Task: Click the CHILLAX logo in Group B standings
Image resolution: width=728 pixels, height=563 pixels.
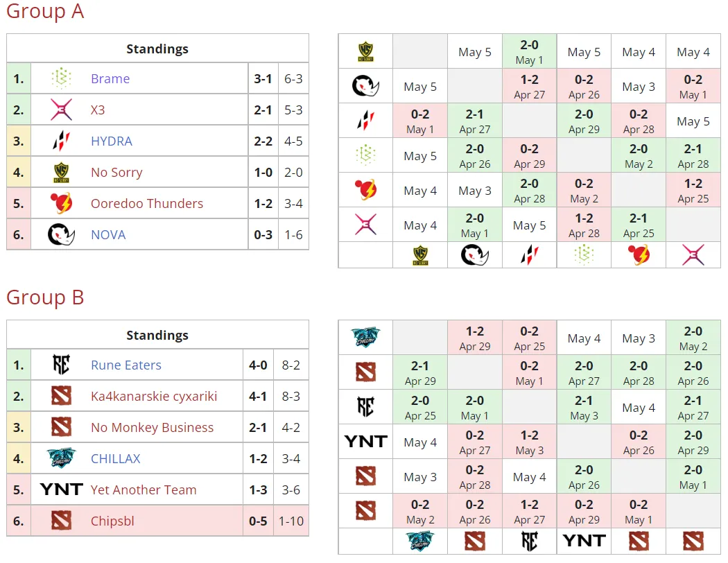Action: click(61, 458)
